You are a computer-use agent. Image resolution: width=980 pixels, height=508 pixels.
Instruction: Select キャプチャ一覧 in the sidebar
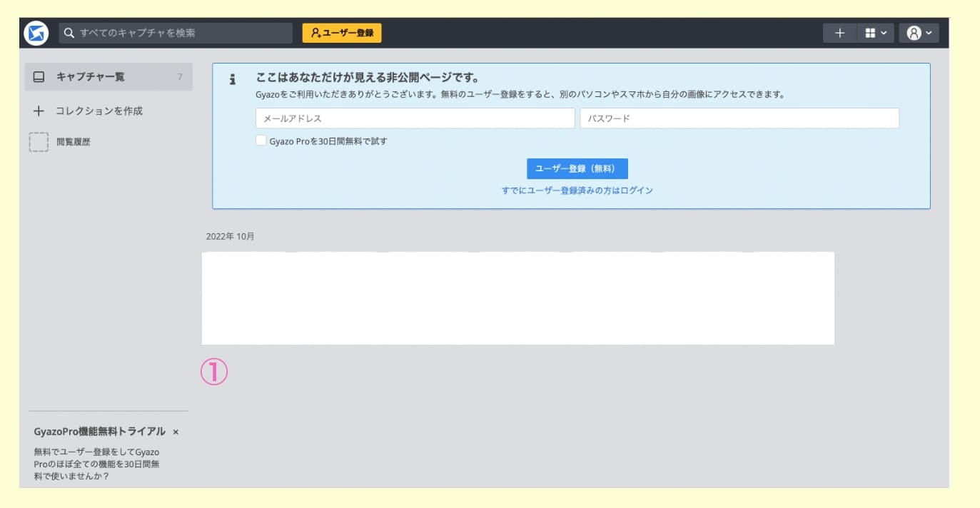pos(108,76)
